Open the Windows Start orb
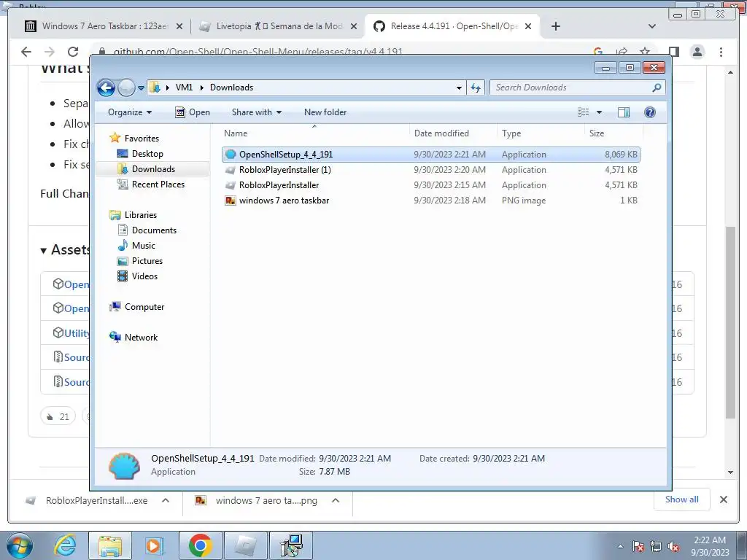Viewport: 747px width, 560px height. (x=19, y=545)
